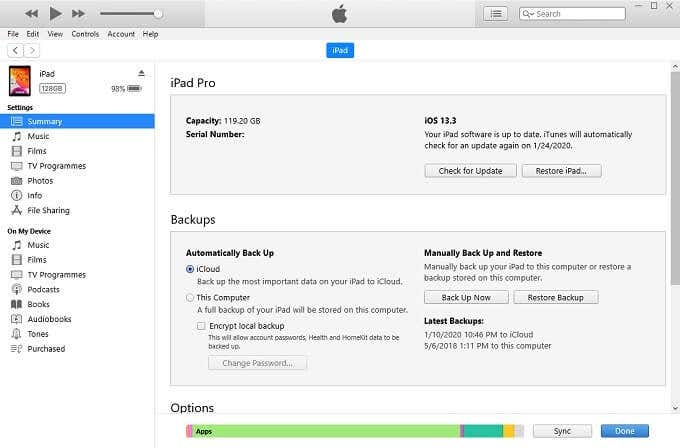Viewport: 680px width, 448px height.
Task: Go forward with the right chevron
Action: click(x=32, y=50)
